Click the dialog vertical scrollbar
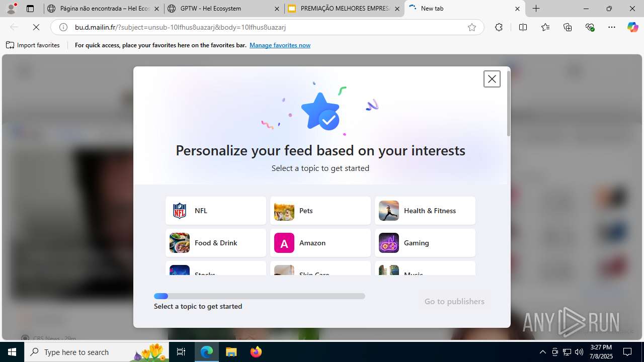The width and height of the screenshot is (644, 362). click(x=509, y=104)
